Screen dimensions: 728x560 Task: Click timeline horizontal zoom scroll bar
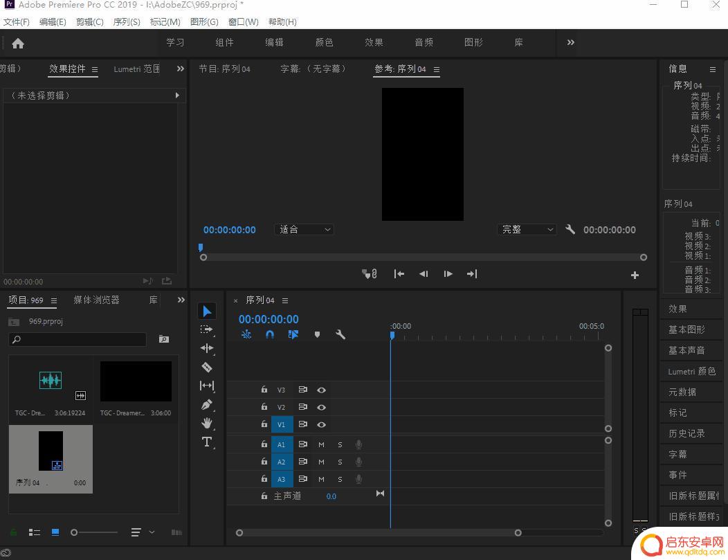[x=379, y=532]
